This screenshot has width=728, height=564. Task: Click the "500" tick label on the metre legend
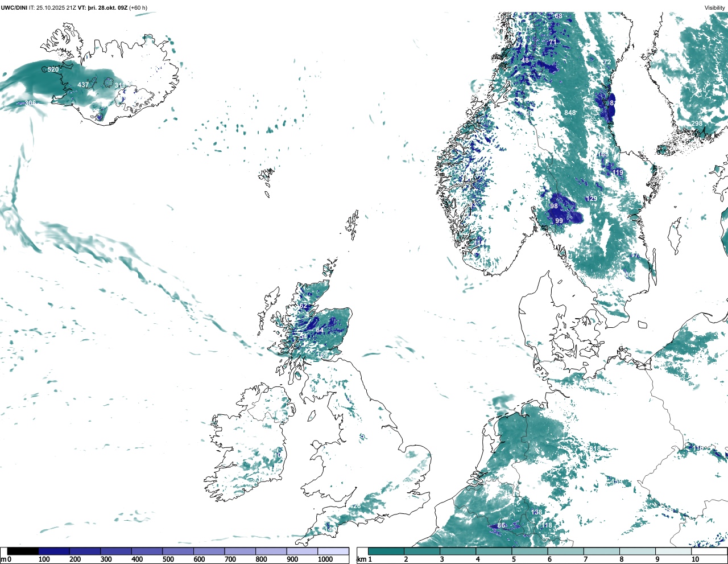click(168, 559)
